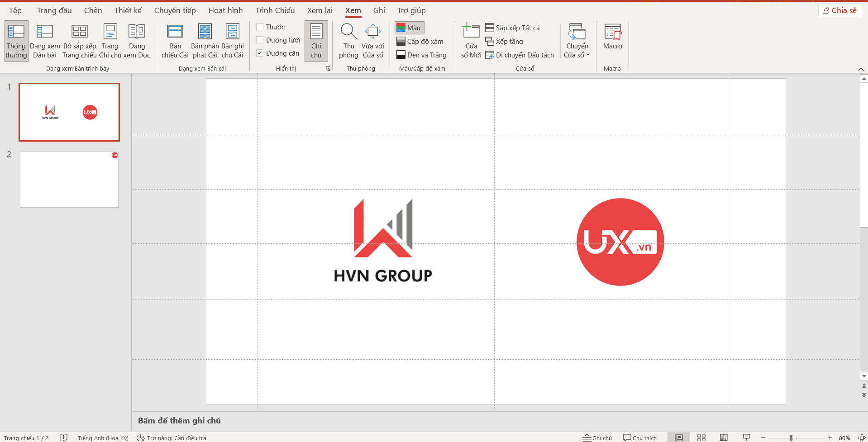
Task: Enable the Đường lưới checkbox
Action: [260, 40]
